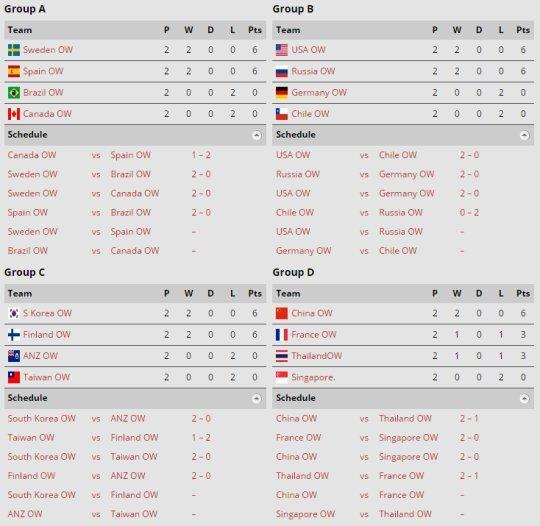Click the Germany flag icon in Group B
540x526 pixels.
click(282, 93)
